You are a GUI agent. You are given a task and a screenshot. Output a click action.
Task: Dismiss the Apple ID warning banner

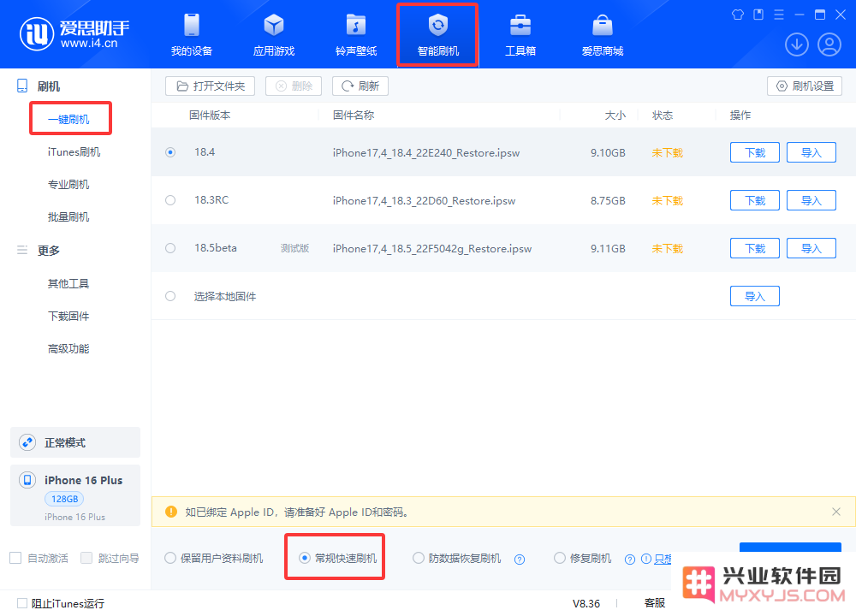tap(835, 512)
